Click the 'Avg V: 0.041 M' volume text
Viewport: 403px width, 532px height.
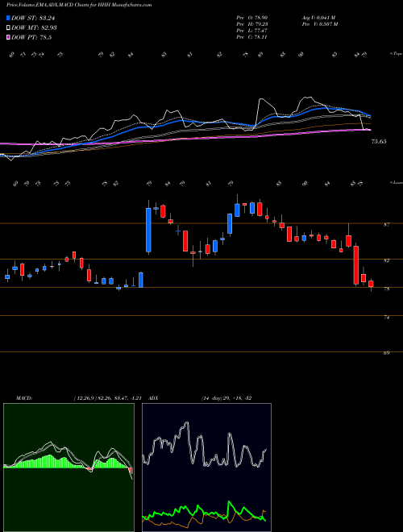pos(318,17)
